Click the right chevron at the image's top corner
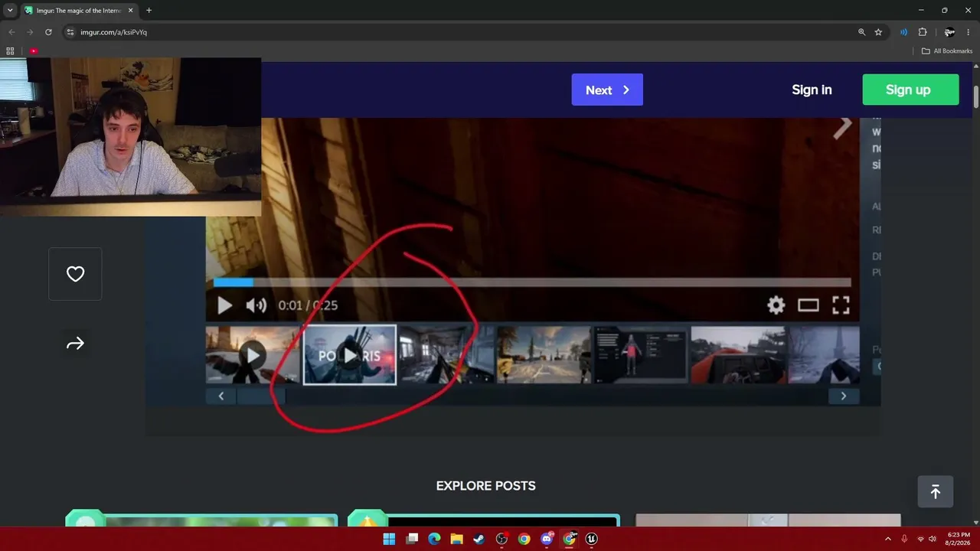This screenshot has width=980, height=551. click(x=843, y=126)
